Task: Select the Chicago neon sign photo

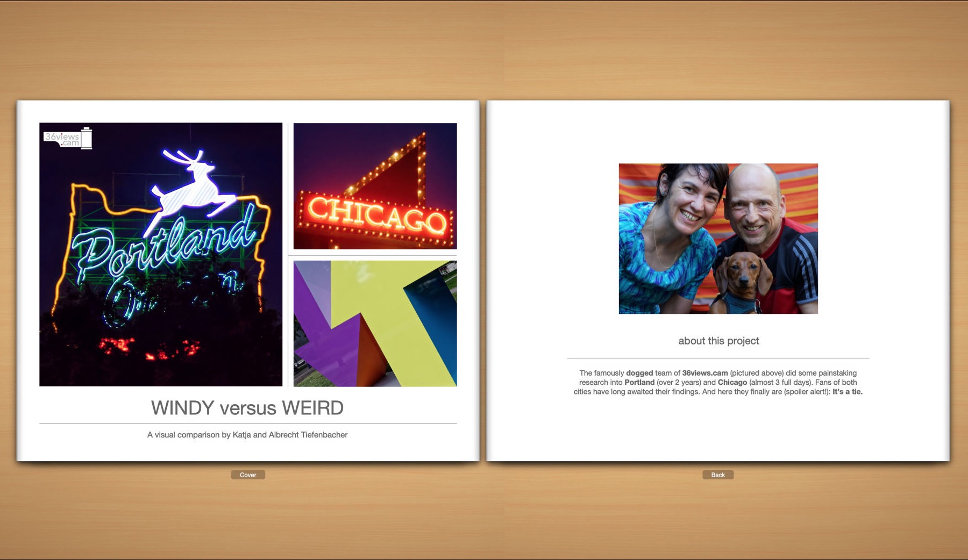Action: [375, 186]
